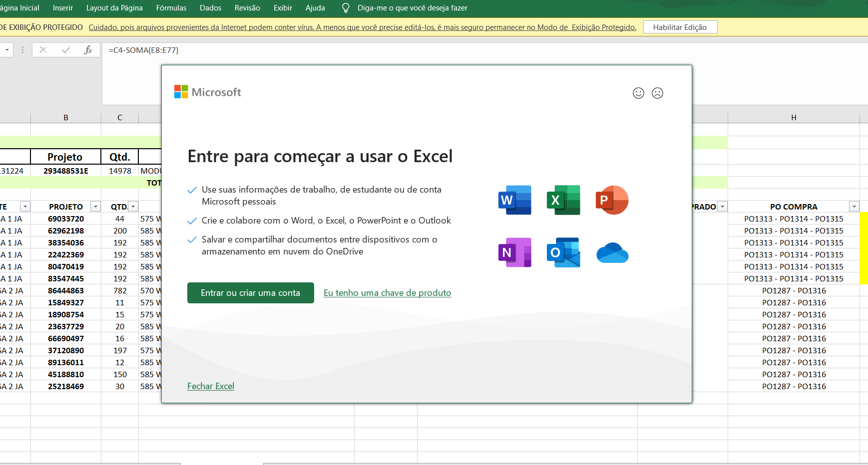
Task: Click the Fechar Excel link
Action: (x=210, y=386)
